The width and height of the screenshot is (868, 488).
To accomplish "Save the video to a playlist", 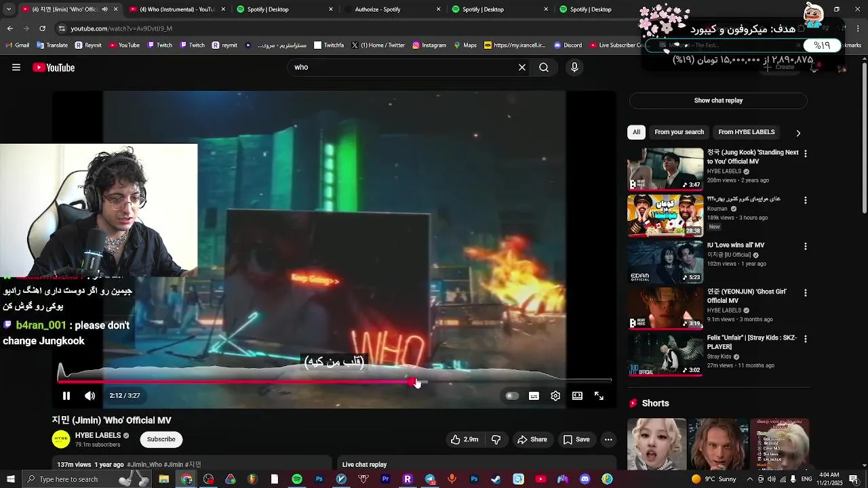I will (x=576, y=439).
